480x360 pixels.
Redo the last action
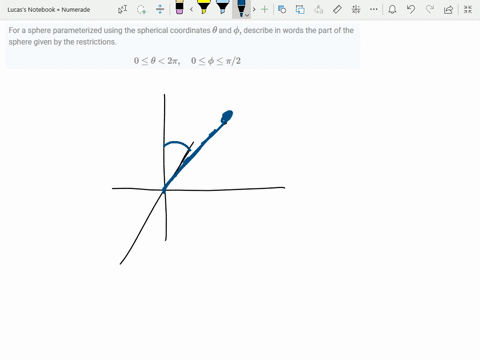(430, 9)
